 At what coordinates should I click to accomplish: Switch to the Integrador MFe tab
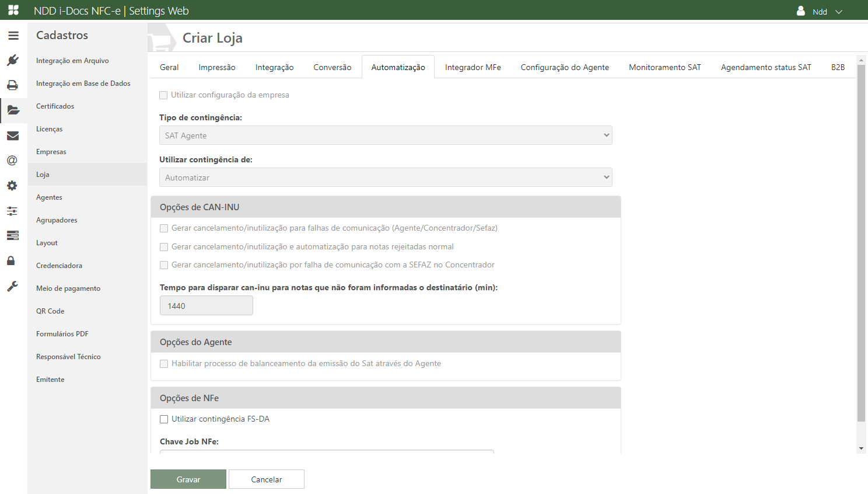(473, 67)
